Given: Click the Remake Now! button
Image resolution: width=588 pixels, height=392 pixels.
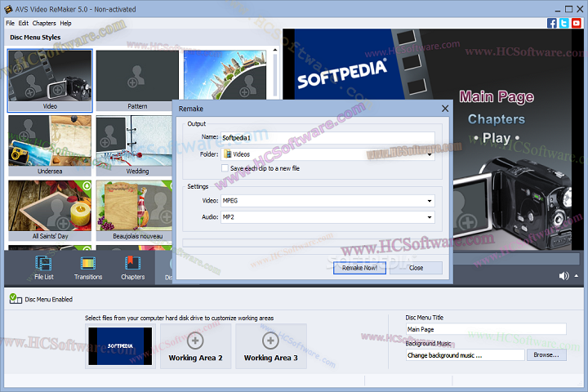Looking at the screenshot, I should (x=359, y=268).
